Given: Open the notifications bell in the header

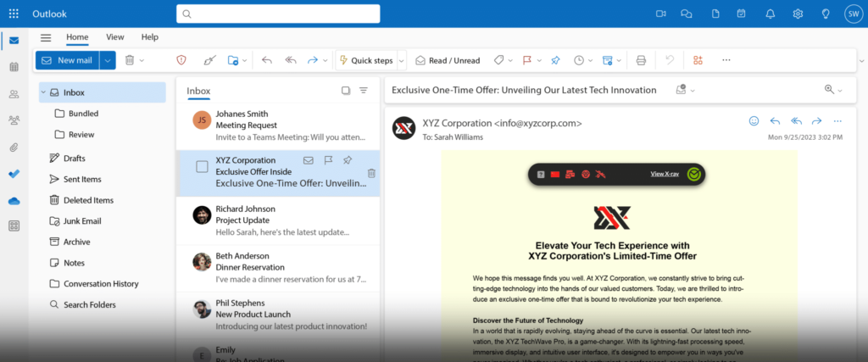Looking at the screenshot, I should [x=770, y=14].
